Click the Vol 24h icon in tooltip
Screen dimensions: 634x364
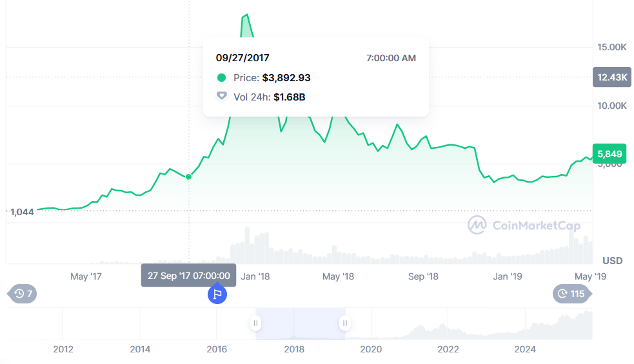[x=221, y=97]
